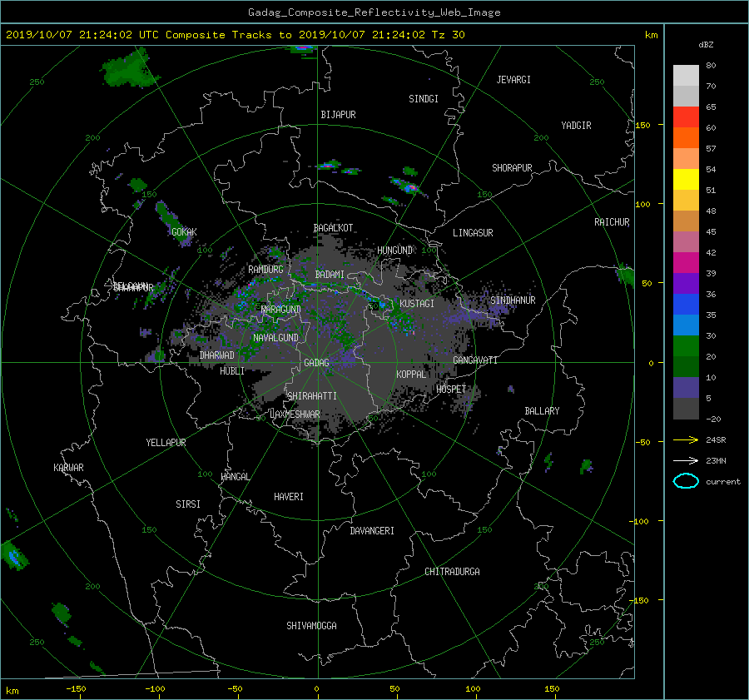
Task: Click the DAVANGERI label
Action: point(372,531)
